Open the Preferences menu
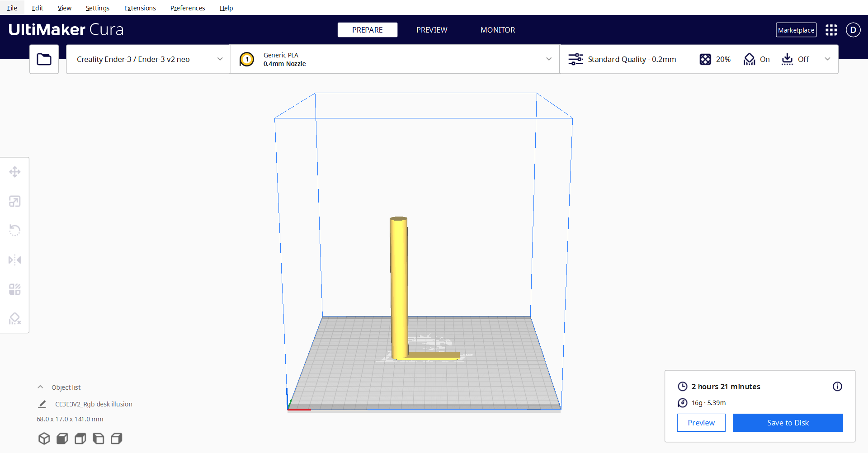 (188, 8)
